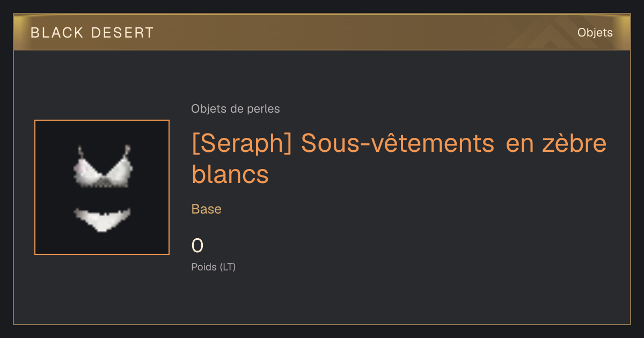Click the orange border of item icon
644x338 pixels.
(x=35, y=187)
